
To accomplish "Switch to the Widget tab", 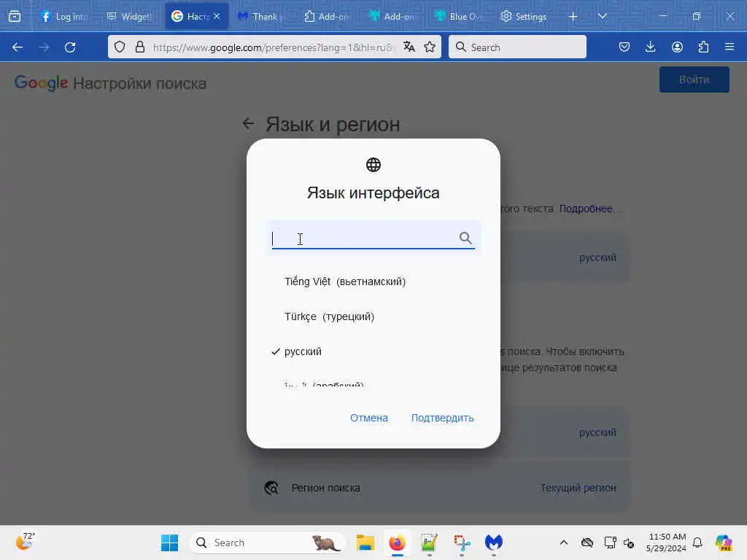I will point(130,16).
